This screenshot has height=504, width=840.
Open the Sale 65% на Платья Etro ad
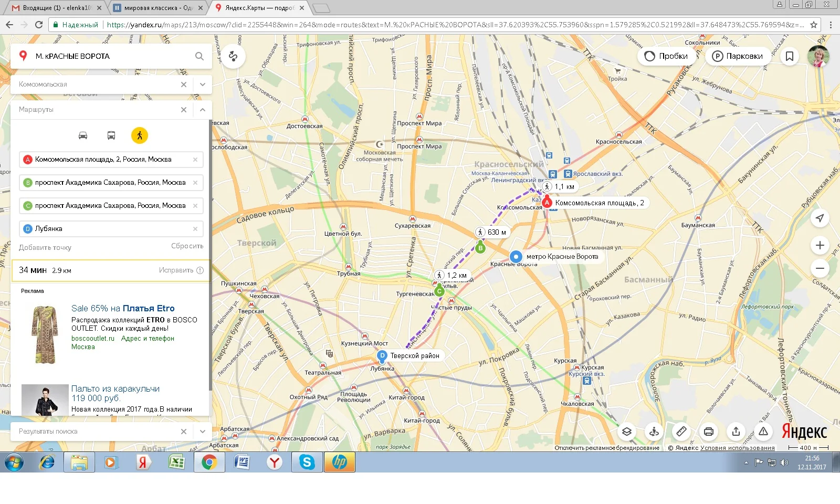(x=123, y=309)
